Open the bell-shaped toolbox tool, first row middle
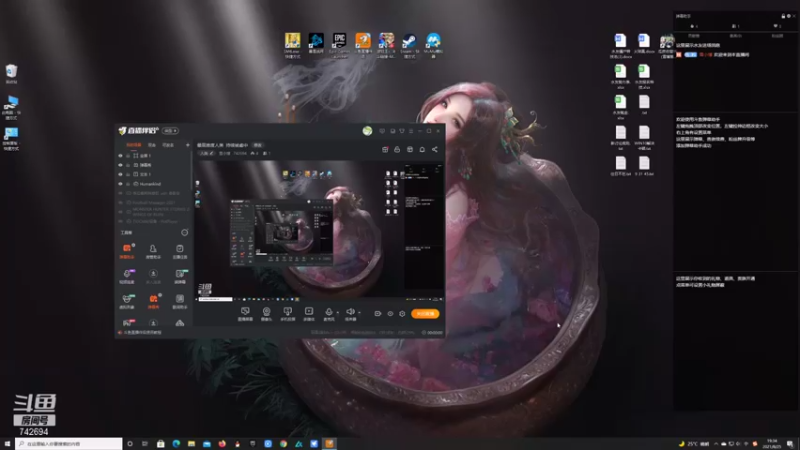800x450 pixels. click(x=153, y=251)
